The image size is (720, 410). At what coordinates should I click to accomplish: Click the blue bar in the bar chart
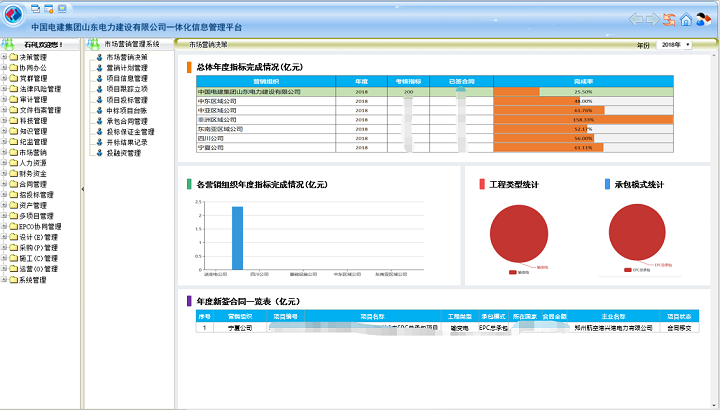tap(237, 238)
